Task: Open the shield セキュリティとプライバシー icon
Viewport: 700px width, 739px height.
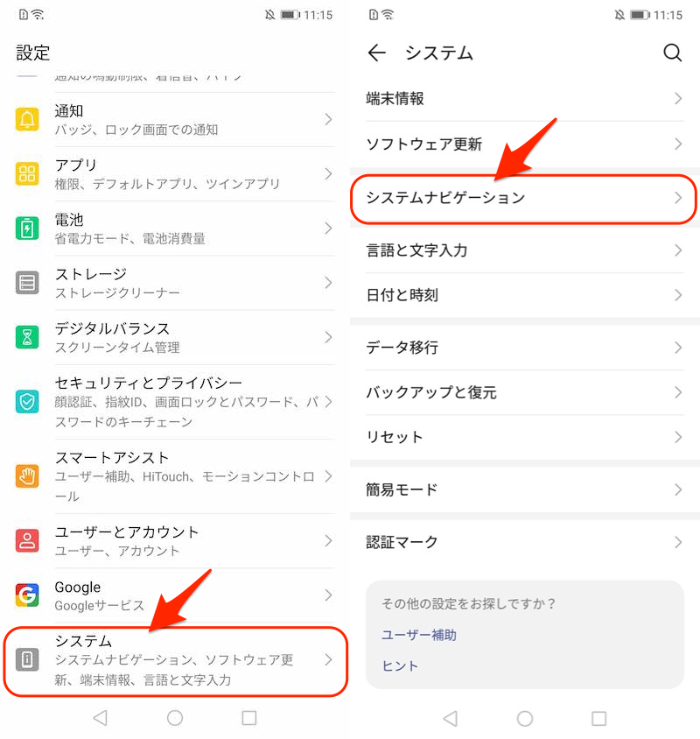Action: pos(27,402)
